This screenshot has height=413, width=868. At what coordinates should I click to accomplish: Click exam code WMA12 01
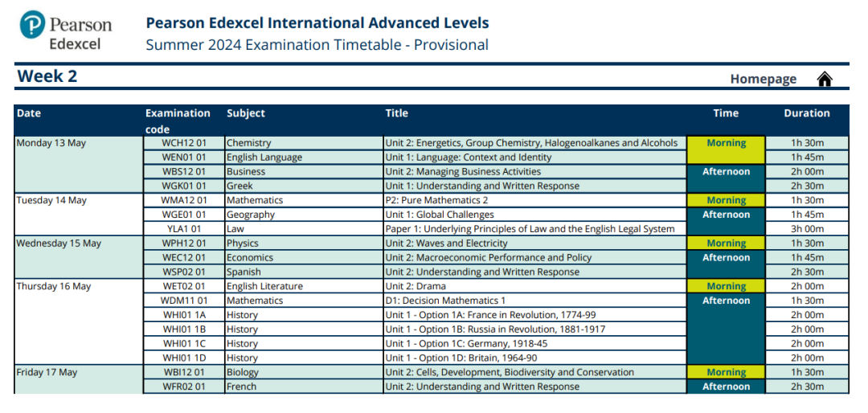point(183,200)
